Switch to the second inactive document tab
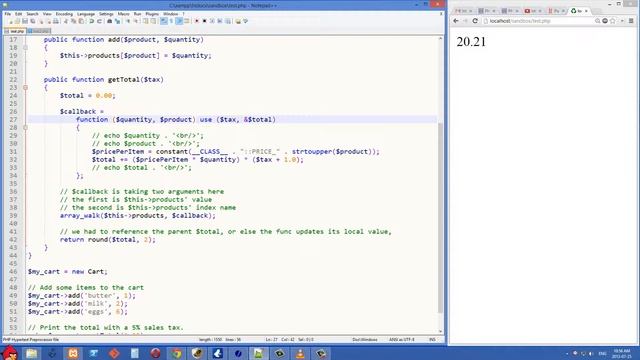Image resolution: width=640 pixels, height=360 pixels. pos(39,31)
